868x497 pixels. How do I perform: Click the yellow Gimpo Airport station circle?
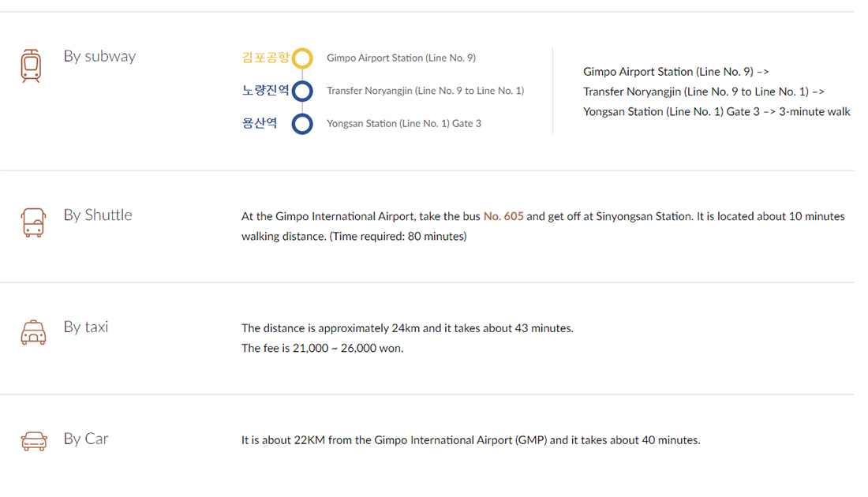coord(302,58)
